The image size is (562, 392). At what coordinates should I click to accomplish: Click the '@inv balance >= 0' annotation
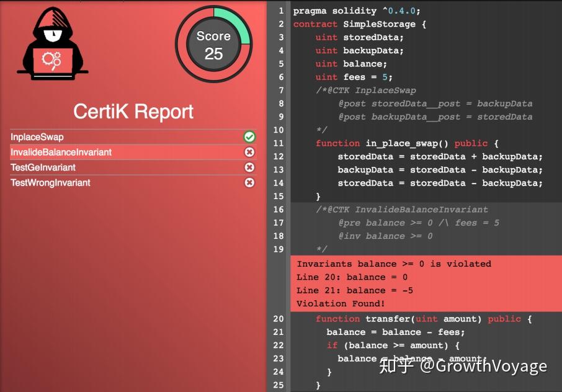[x=385, y=236]
